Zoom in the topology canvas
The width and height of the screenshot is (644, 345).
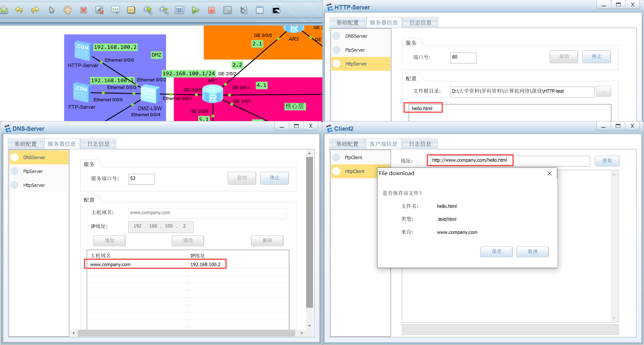pyautogui.click(x=148, y=10)
